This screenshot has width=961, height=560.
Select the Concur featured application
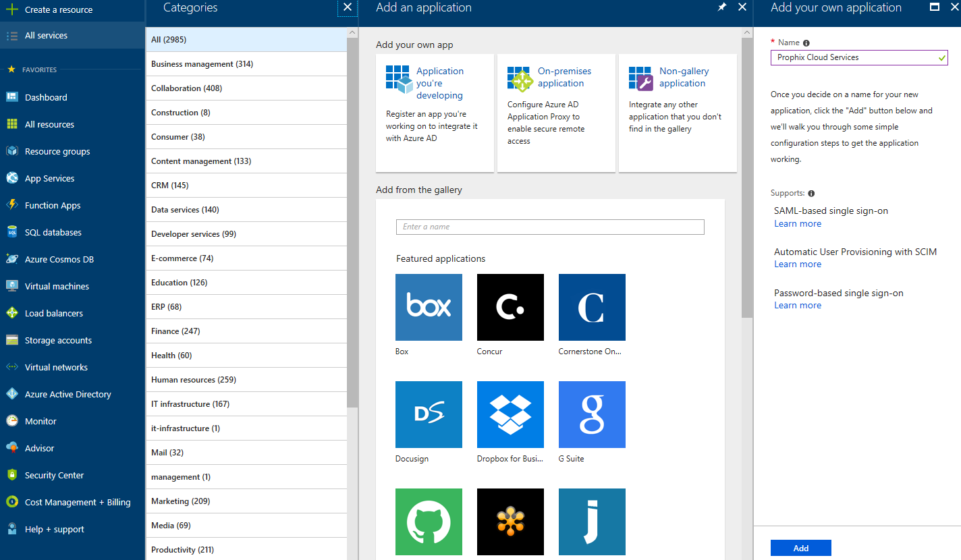[510, 307]
